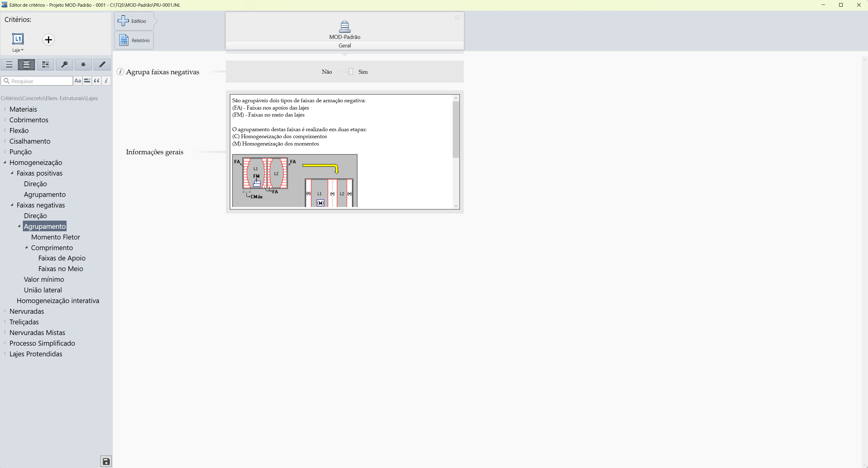Screen dimensions: 868x468
Task: Expand the Punção tree node
Action: click(5, 152)
